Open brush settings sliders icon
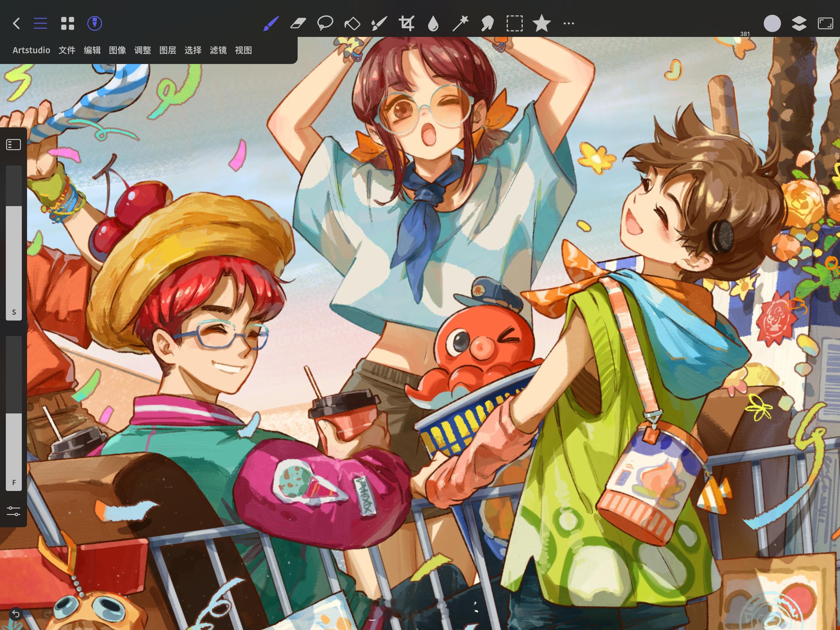The height and width of the screenshot is (630, 840). (14, 511)
